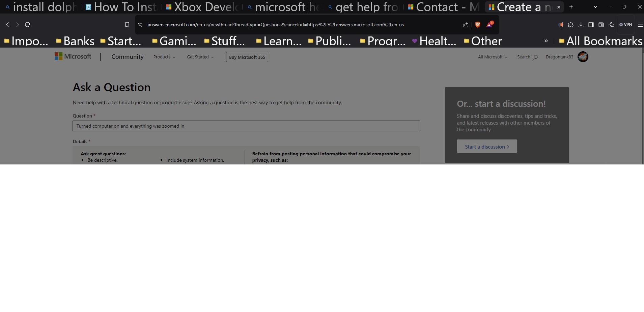Click the Buy Microsoft 365 button
The height and width of the screenshot is (312, 644).
click(x=247, y=57)
